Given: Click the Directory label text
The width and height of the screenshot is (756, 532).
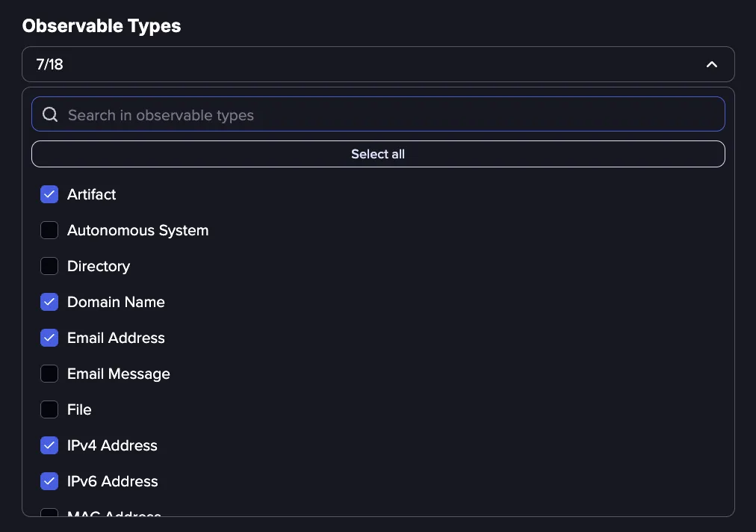Looking at the screenshot, I should pyautogui.click(x=99, y=266).
